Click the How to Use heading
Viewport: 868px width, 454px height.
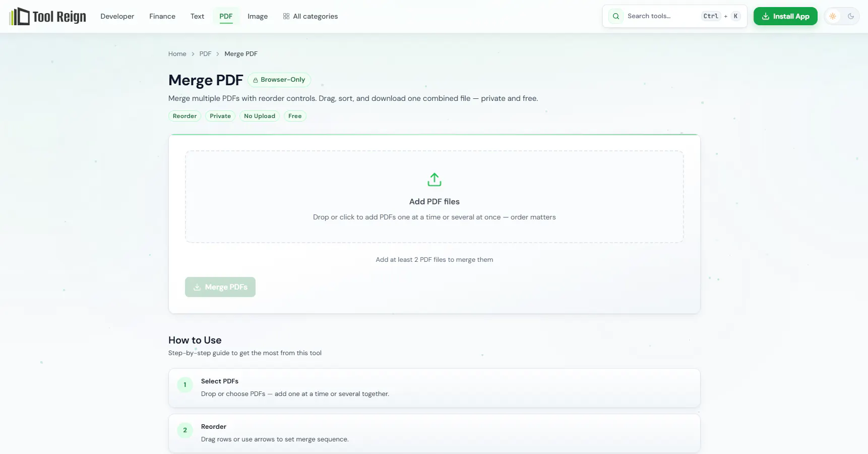coord(195,340)
